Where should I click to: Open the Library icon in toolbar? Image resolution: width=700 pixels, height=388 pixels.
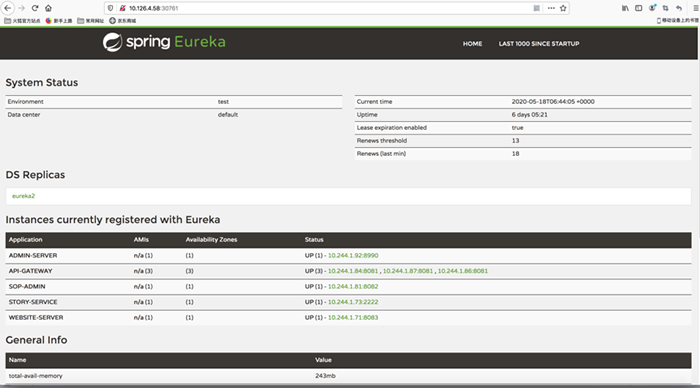click(x=625, y=8)
